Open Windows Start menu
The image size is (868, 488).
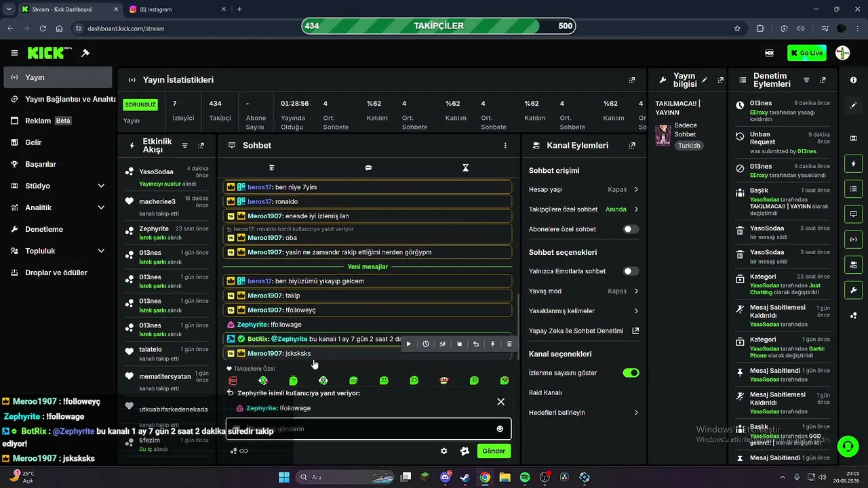pyautogui.click(x=284, y=477)
